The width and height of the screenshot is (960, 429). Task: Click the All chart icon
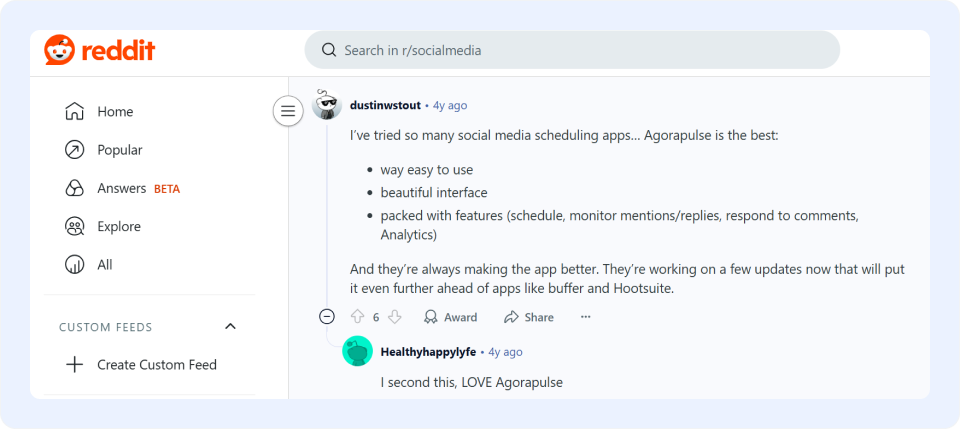[x=74, y=265]
